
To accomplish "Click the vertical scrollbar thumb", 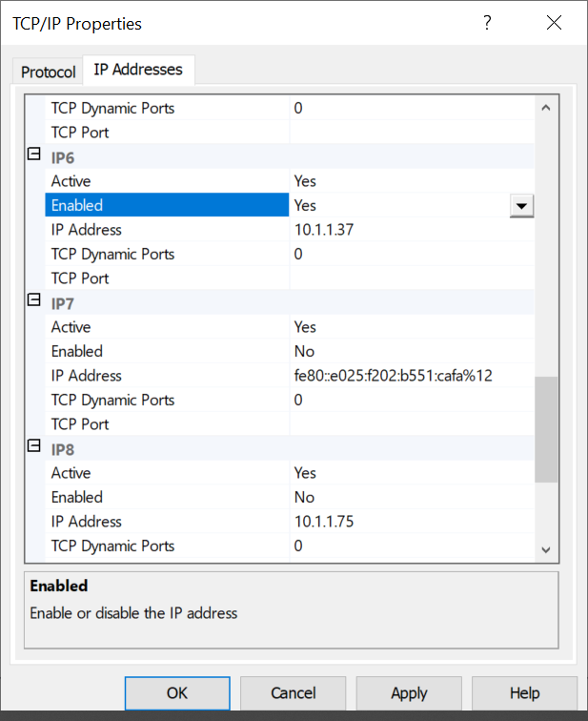I will click(x=546, y=429).
